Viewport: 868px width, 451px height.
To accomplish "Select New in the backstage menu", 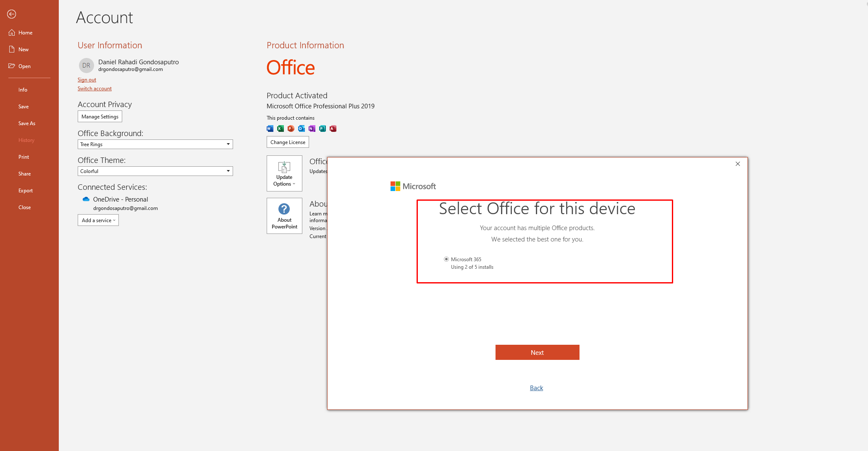I will pos(18,50).
